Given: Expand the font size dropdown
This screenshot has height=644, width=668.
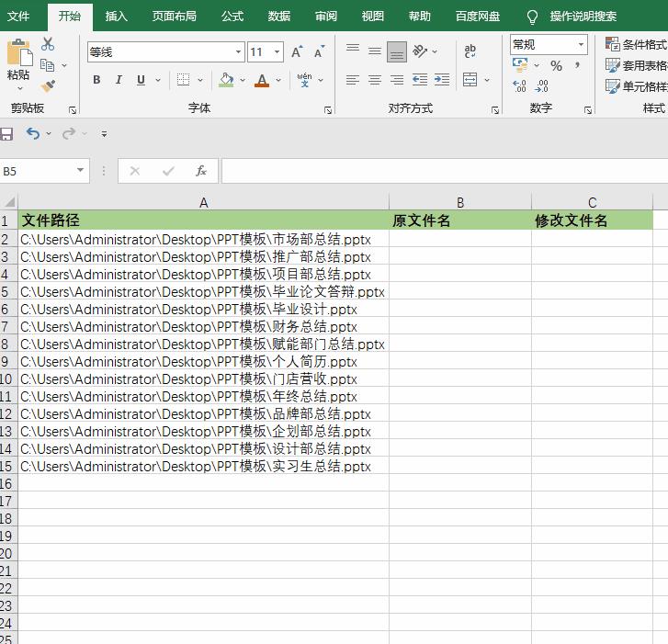Looking at the screenshot, I should coord(277,52).
